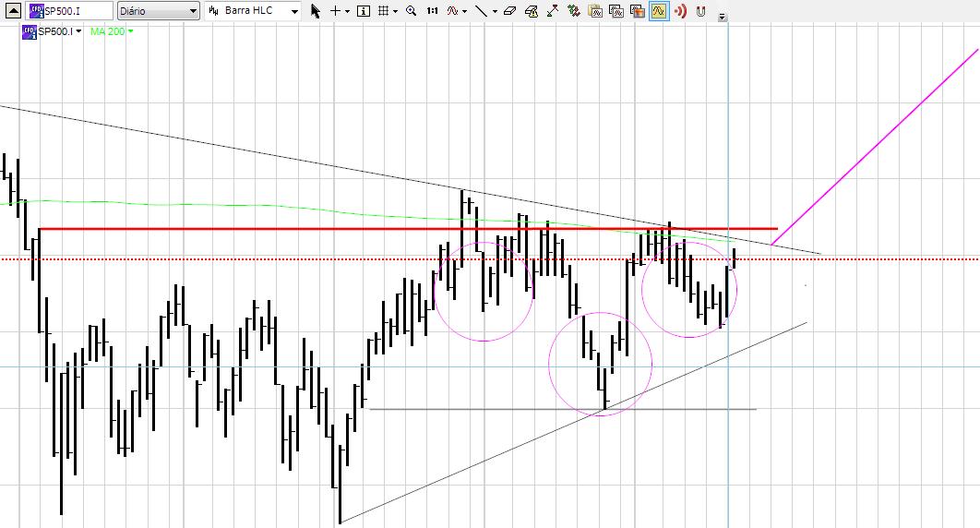Screen dimensions: 980x528
Task: Click the red sound alert icon
Action: click(x=681, y=11)
